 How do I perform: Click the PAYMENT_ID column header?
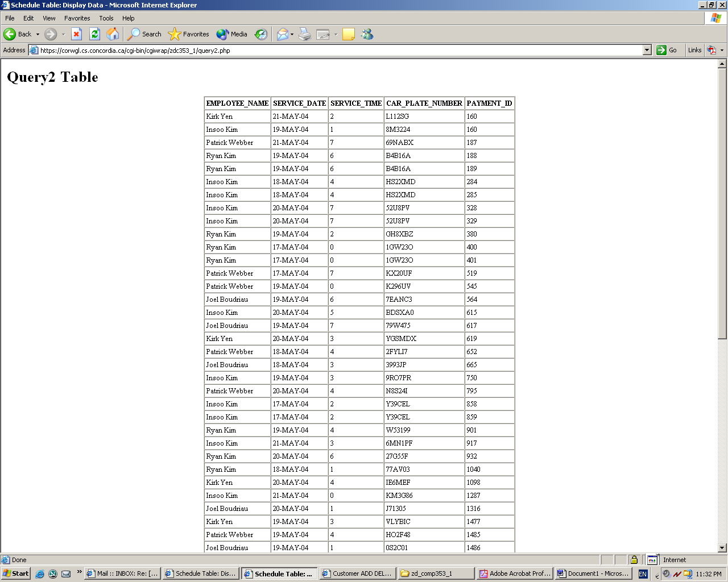[x=489, y=103]
